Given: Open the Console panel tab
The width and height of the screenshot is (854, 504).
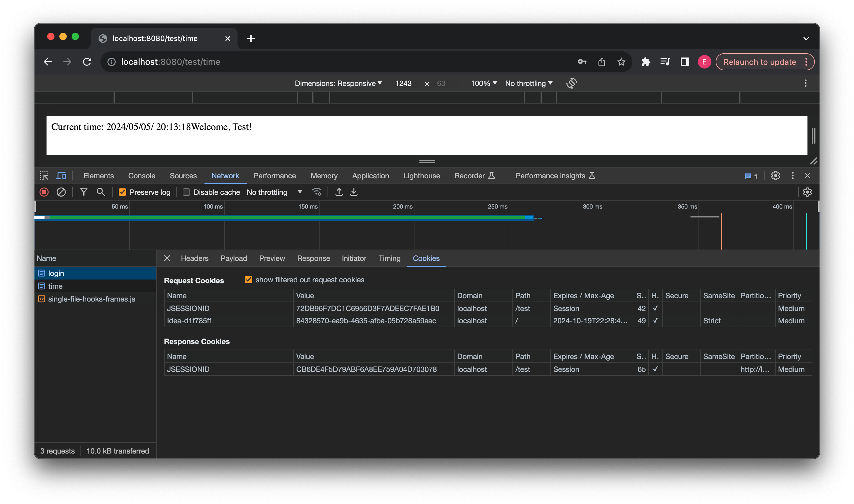Looking at the screenshot, I should pos(141,176).
